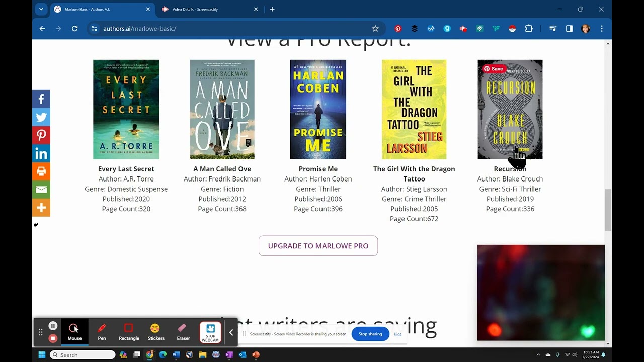
Task: Click the Stop sharing button
Action: pos(370,334)
